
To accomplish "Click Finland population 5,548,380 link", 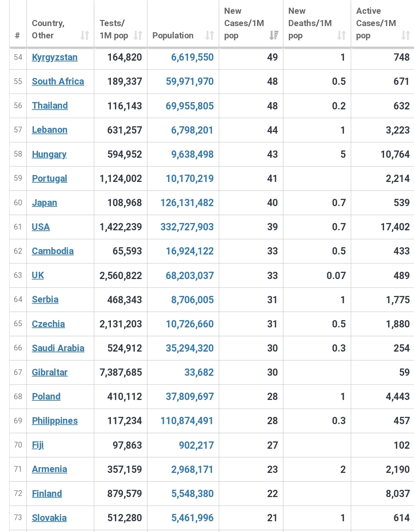I will tap(192, 494).
